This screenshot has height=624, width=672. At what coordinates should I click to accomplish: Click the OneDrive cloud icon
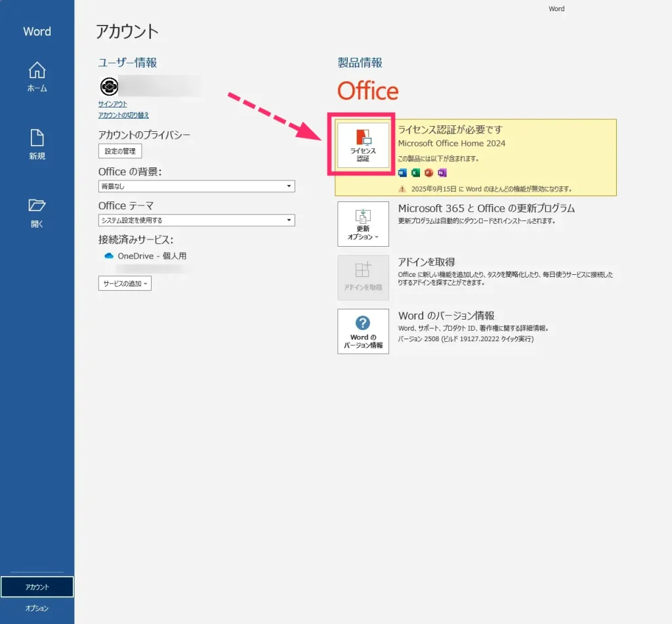click(x=109, y=256)
